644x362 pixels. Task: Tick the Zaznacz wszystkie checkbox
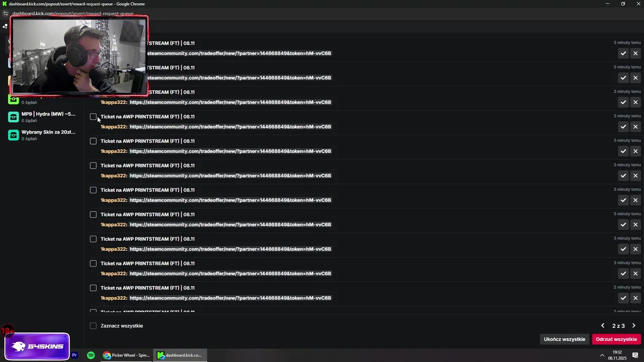[93, 326]
